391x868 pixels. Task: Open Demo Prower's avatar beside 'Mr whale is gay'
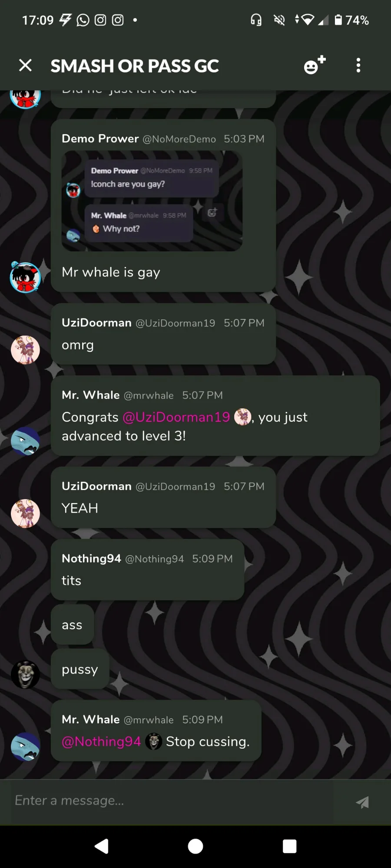[x=25, y=277]
